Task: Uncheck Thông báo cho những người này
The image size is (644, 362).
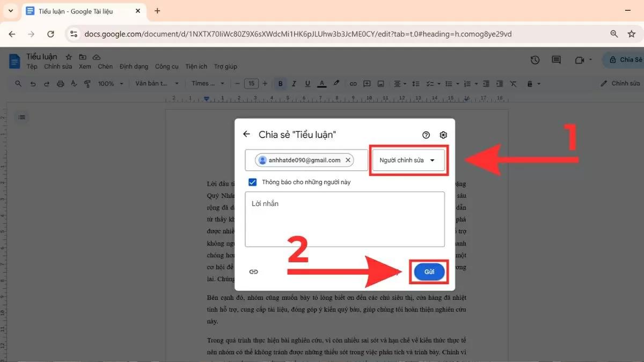Action: click(x=252, y=182)
